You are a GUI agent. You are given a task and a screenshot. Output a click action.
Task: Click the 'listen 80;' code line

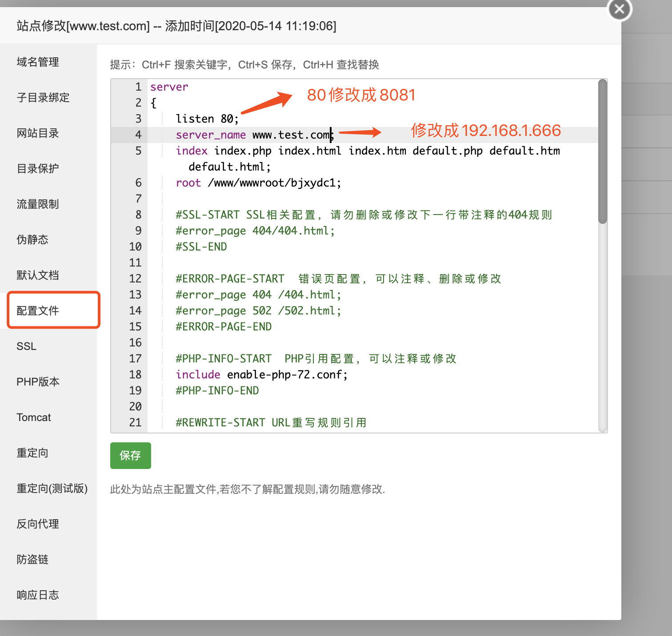(x=207, y=119)
